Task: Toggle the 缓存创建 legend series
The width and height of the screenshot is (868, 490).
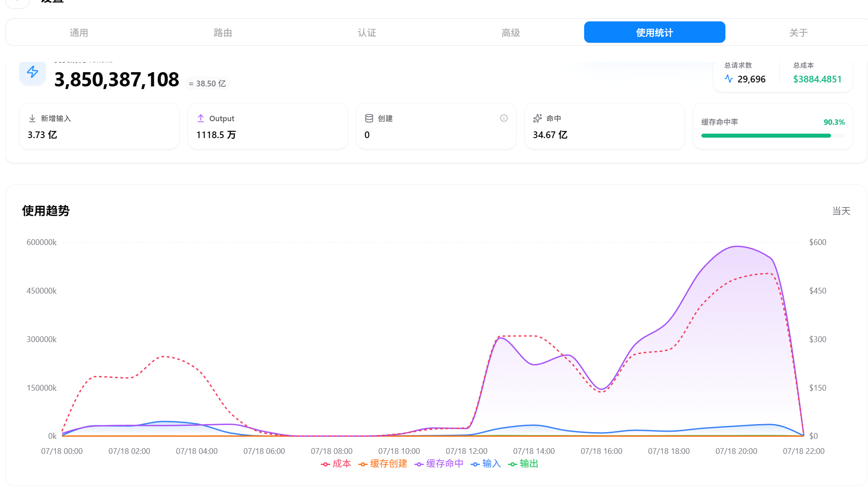Action: (x=383, y=464)
